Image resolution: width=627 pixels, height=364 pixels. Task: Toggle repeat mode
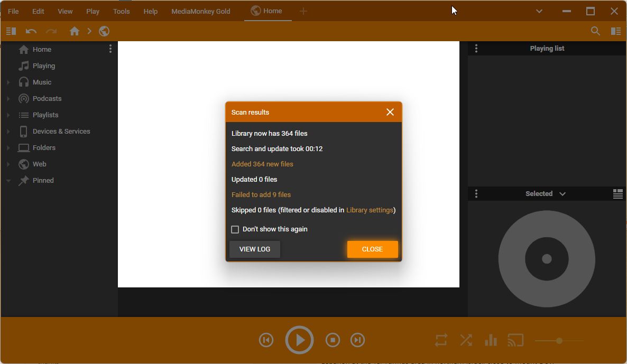click(441, 340)
